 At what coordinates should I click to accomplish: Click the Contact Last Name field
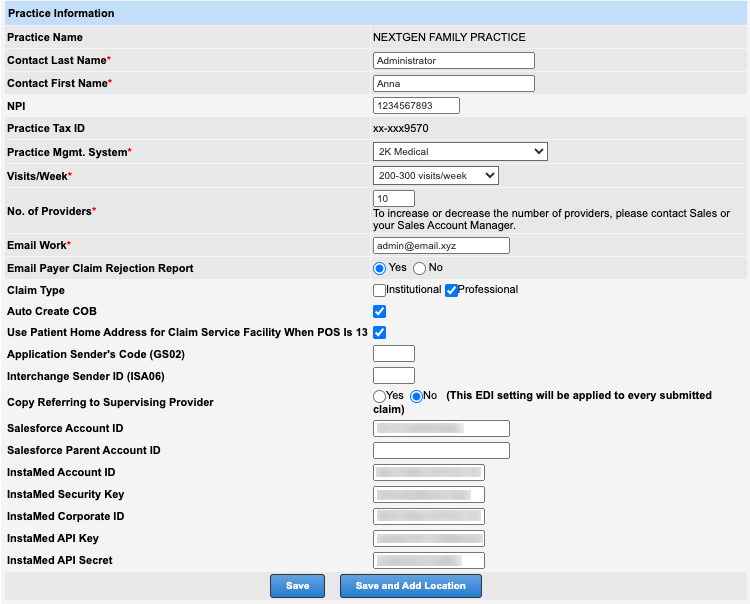pyautogui.click(x=453, y=60)
